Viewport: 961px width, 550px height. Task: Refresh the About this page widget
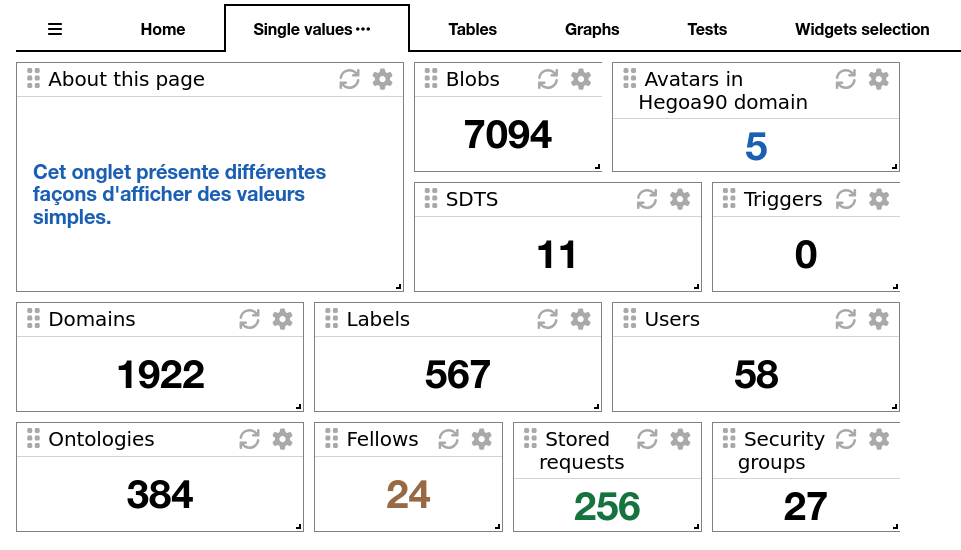point(349,79)
